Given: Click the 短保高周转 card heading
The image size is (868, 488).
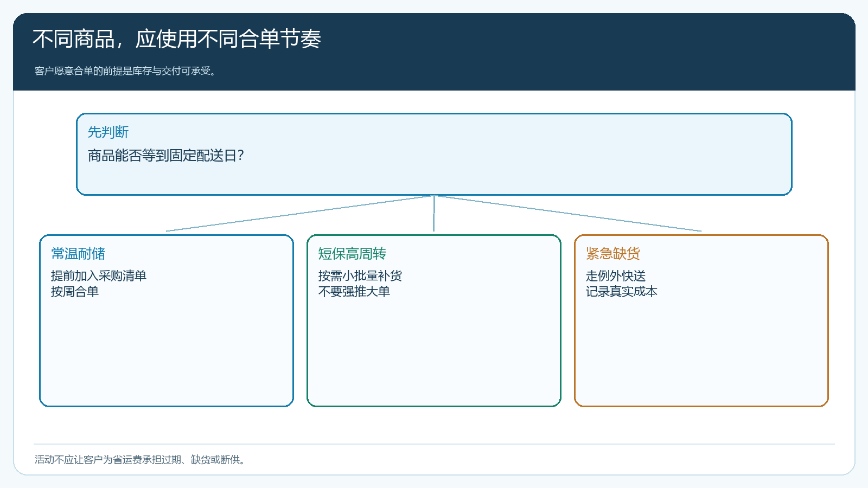Looking at the screenshot, I should [x=352, y=254].
